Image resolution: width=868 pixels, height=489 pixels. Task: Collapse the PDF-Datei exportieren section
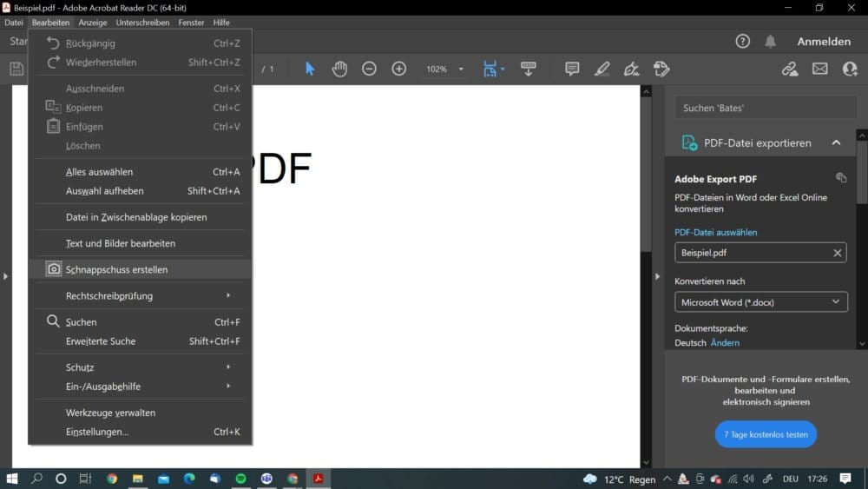tap(836, 143)
